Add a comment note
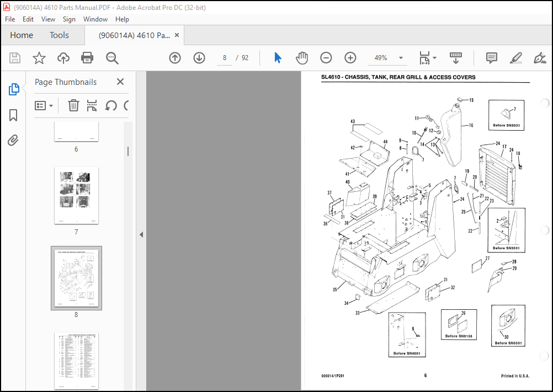 (x=491, y=58)
